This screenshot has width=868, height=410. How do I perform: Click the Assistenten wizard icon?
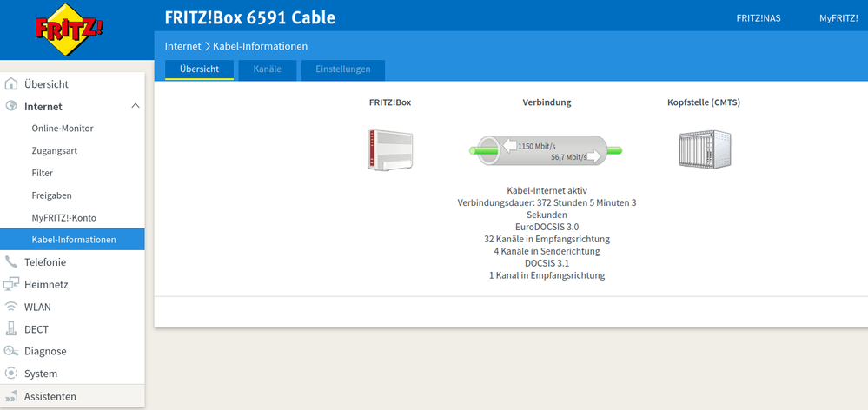click(11, 396)
